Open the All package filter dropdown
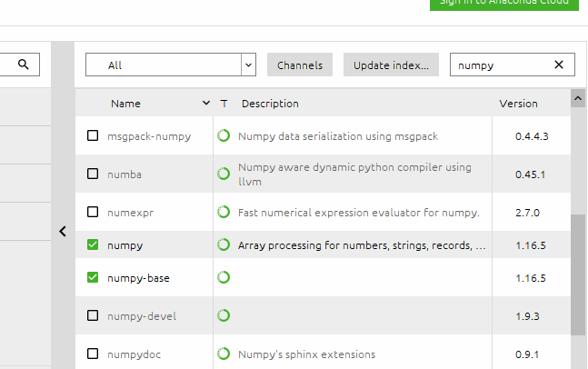Image resolution: width=588 pixels, height=369 pixels. 171,65
